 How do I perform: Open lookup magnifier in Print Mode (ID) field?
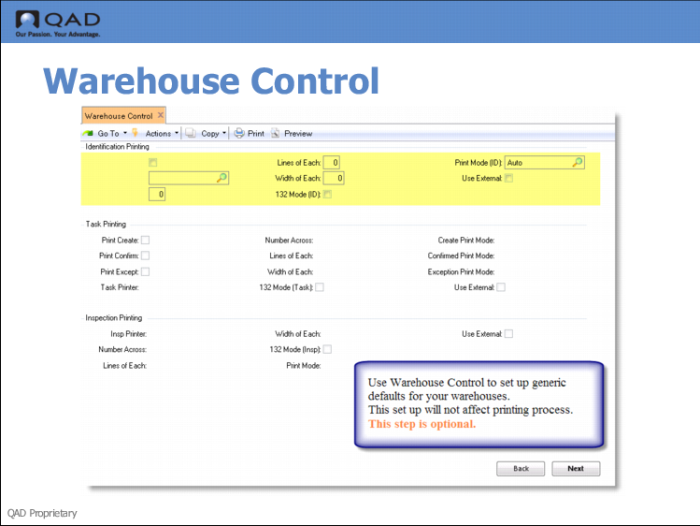[577, 162]
